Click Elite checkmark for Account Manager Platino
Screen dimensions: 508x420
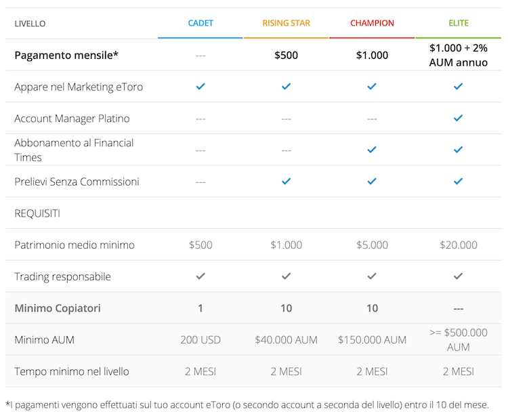(x=458, y=118)
